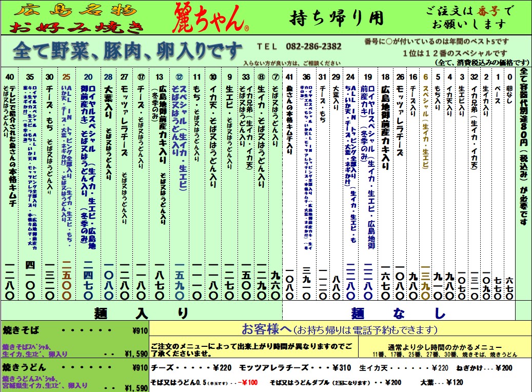This screenshot has width=532, height=392.
Task: Click the 広島名物 heading text
Action: tap(75, 10)
